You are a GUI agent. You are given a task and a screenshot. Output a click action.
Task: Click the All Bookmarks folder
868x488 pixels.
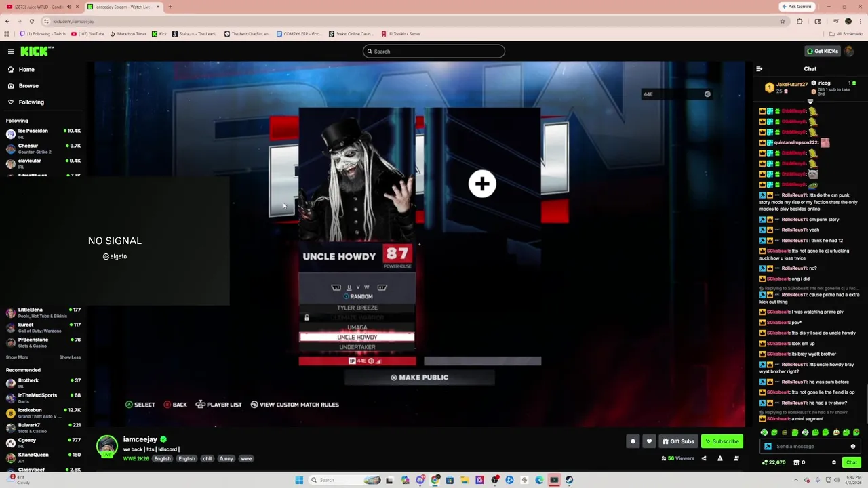click(x=847, y=34)
